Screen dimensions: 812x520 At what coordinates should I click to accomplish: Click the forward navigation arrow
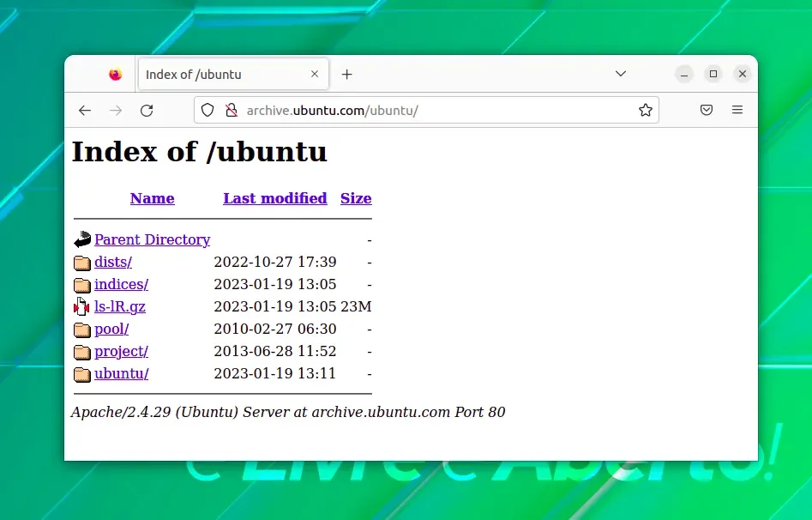tap(116, 110)
